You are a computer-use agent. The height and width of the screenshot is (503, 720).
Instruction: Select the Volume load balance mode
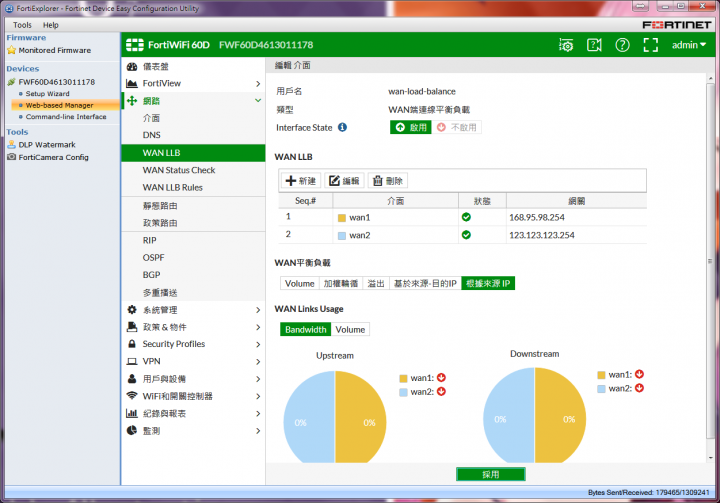(299, 283)
